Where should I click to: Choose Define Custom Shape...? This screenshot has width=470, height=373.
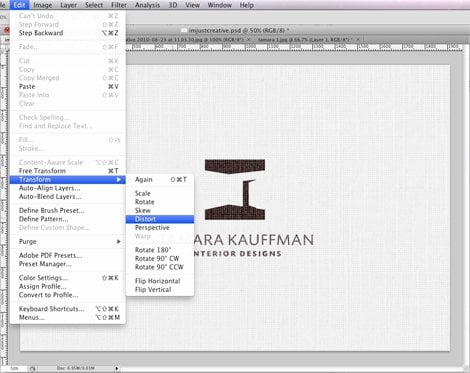click(x=68, y=228)
